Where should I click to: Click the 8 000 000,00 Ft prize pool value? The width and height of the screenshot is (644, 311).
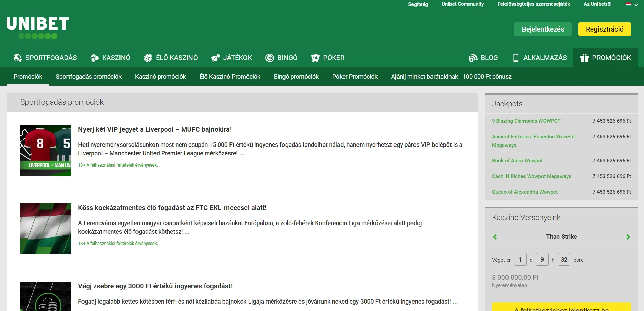tap(515, 277)
